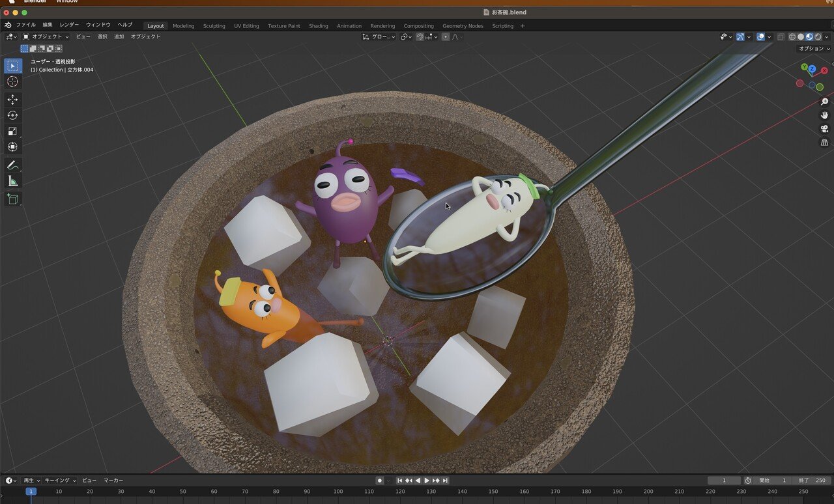Click the green Y axis on the gizmo
Viewport: 834px width, 504px height.
[x=805, y=67]
